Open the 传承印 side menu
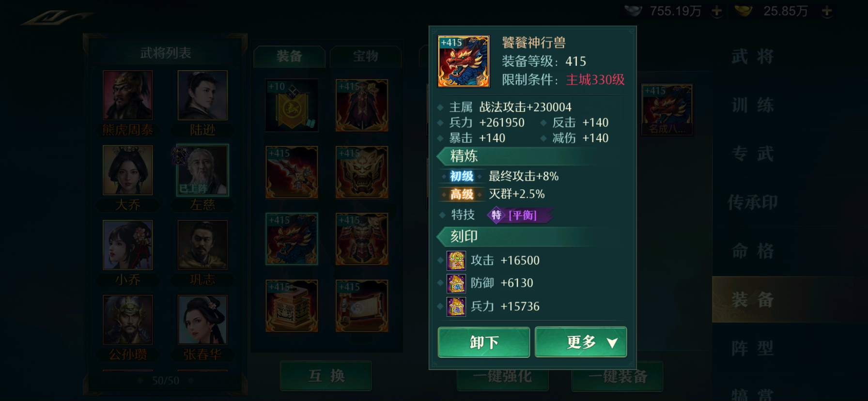 (752, 202)
